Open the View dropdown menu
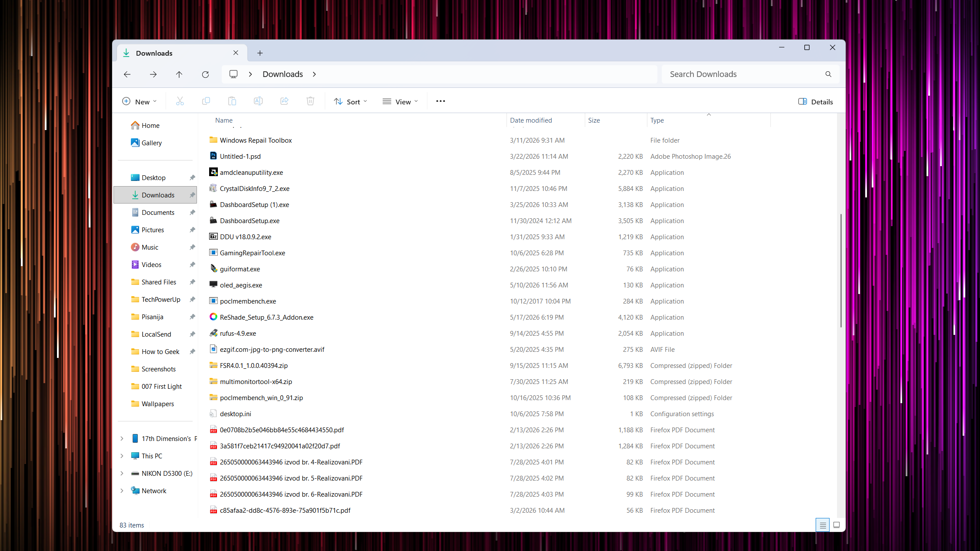The image size is (980, 551). click(400, 101)
